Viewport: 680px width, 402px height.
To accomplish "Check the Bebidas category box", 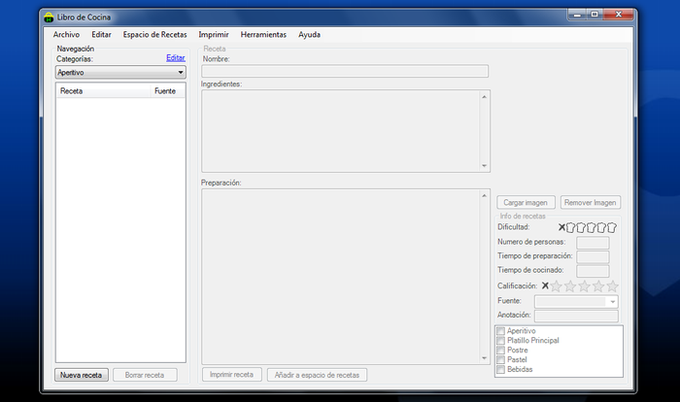I will pos(500,369).
